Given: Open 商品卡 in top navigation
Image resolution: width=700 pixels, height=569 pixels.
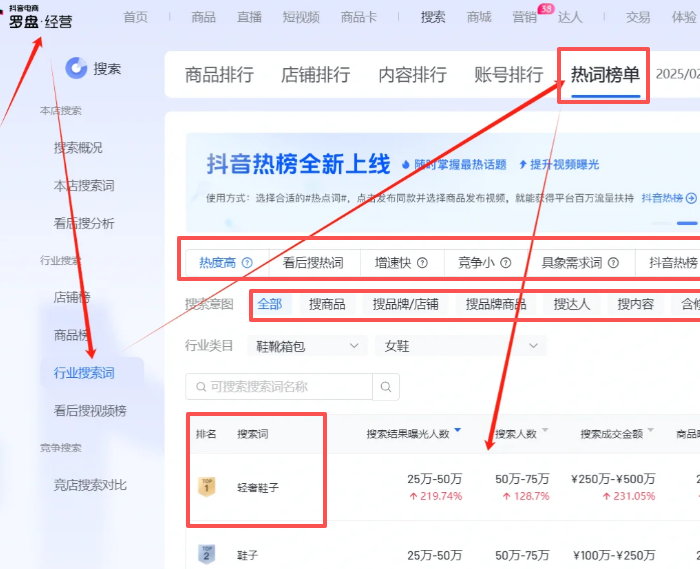Looking at the screenshot, I should point(359,17).
